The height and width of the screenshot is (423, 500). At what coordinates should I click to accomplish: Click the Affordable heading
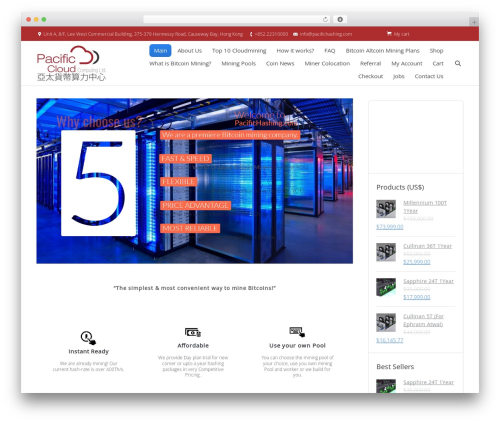pyautogui.click(x=193, y=346)
